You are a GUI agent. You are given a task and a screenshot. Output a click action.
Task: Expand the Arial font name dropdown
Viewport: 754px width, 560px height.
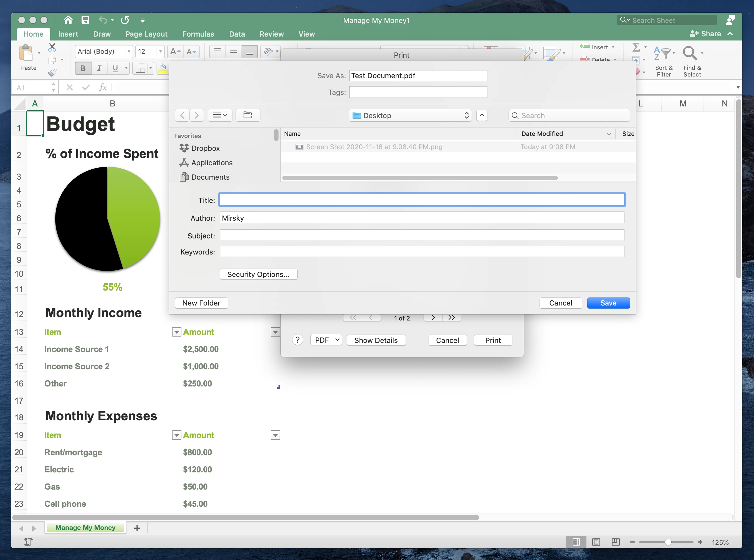[x=129, y=52]
